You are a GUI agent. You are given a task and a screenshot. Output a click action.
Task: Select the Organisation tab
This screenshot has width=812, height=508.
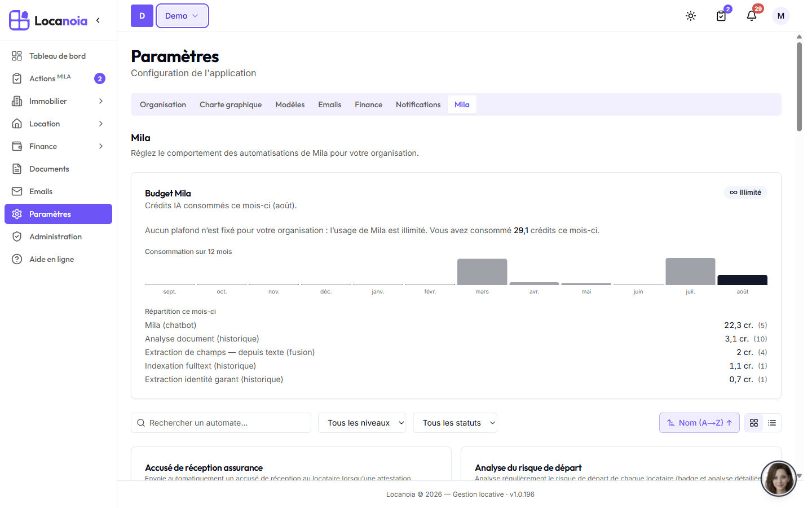(x=163, y=104)
